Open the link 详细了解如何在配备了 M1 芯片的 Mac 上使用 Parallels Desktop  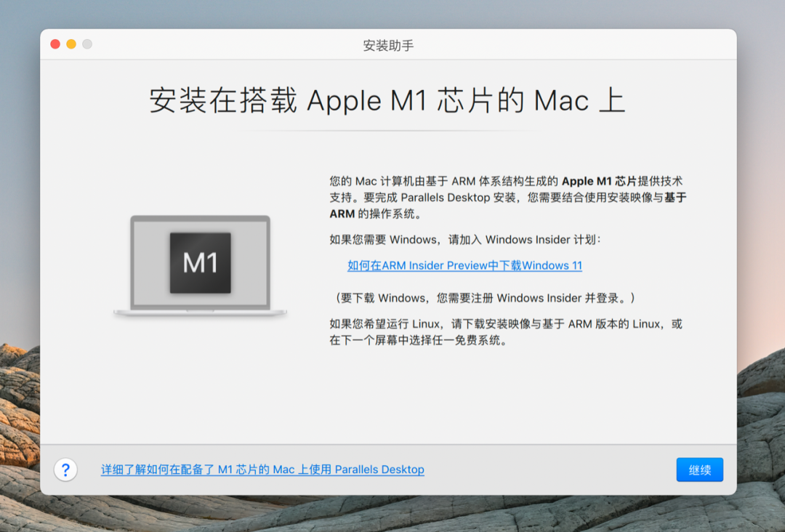(x=262, y=469)
